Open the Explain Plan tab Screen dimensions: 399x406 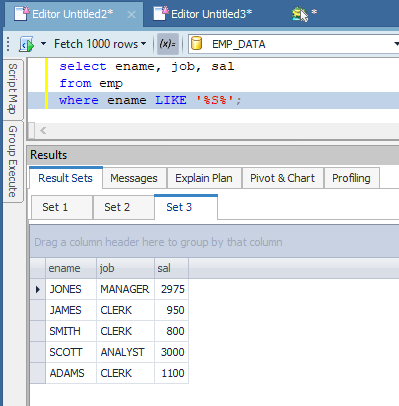click(204, 178)
